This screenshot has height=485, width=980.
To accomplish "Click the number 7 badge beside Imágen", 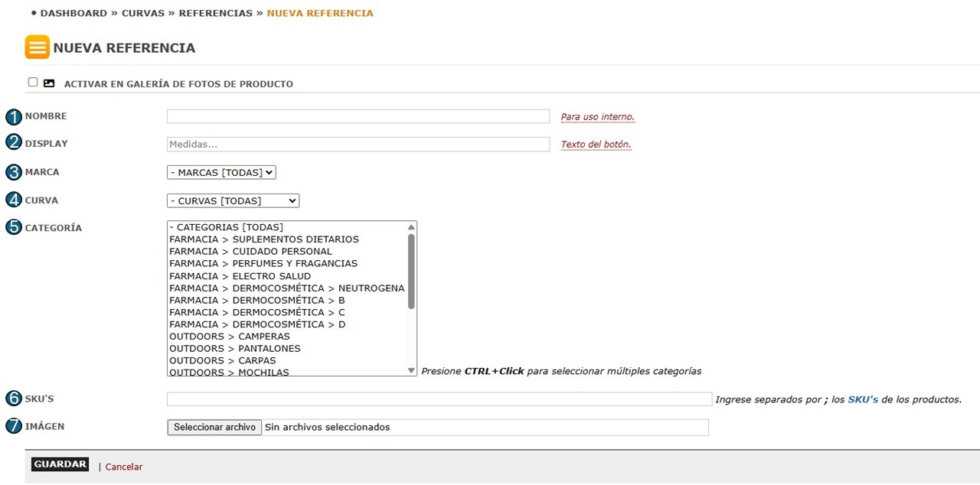I will point(14,427).
